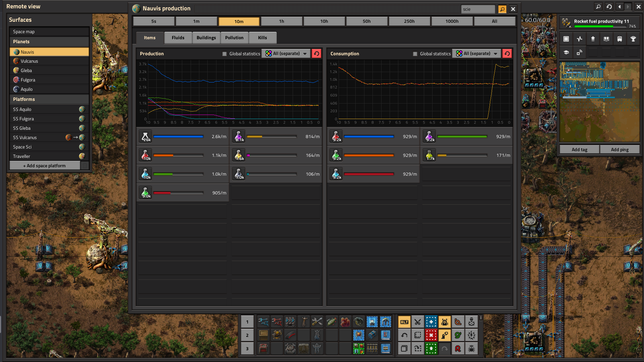
Task: Select the Vulcanus planet surface
Action: coord(49,61)
